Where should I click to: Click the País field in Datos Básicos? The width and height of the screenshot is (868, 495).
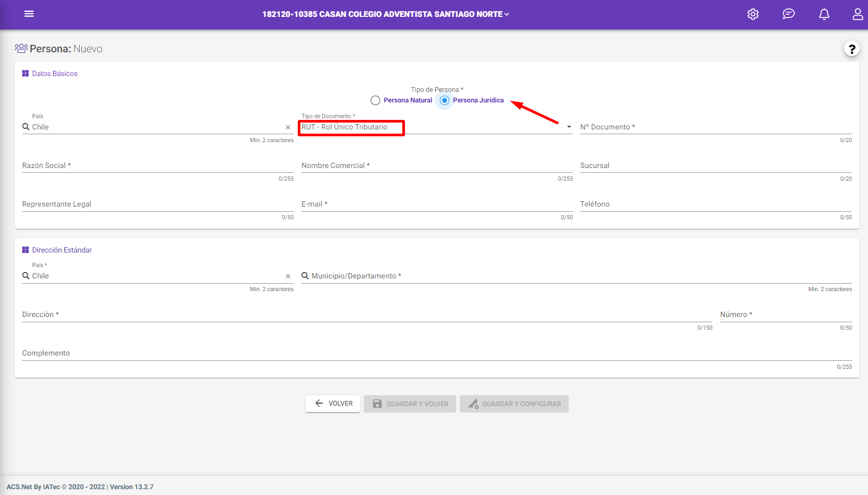pos(158,127)
